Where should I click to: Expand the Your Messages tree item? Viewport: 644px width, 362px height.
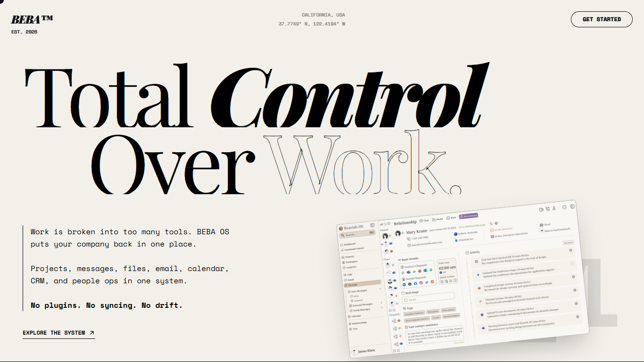(x=363, y=290)
